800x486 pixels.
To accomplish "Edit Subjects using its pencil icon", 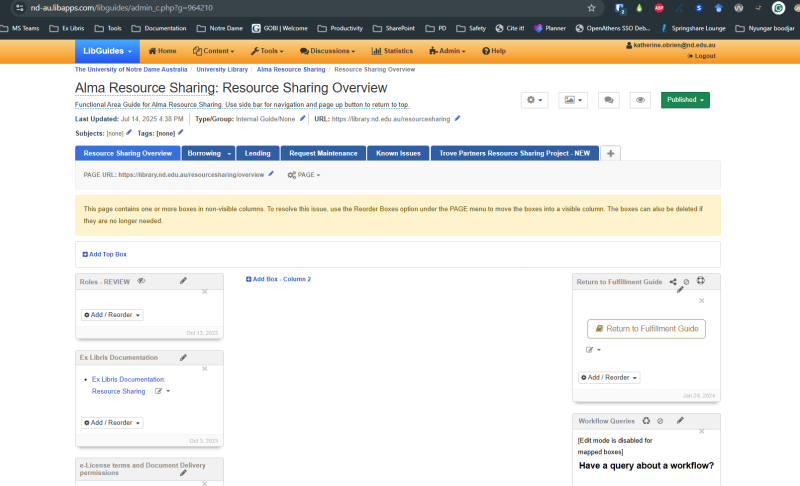I will pyautogui.click(x=129, y=133).
